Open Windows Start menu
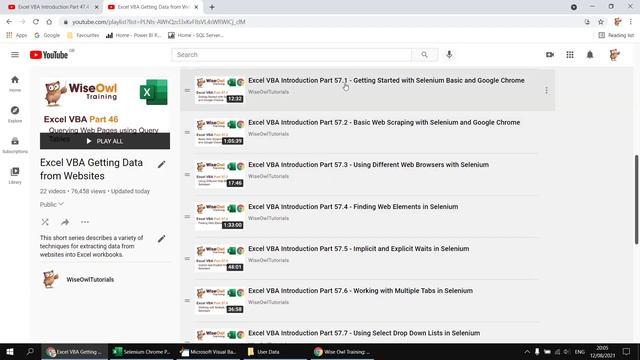 pyautogui.click(x=10, y=351)
